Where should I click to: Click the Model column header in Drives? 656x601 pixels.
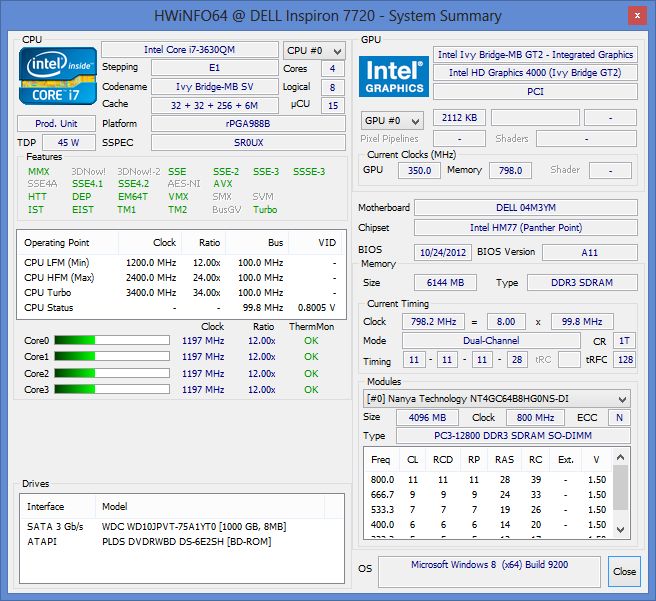click(115, 506)
